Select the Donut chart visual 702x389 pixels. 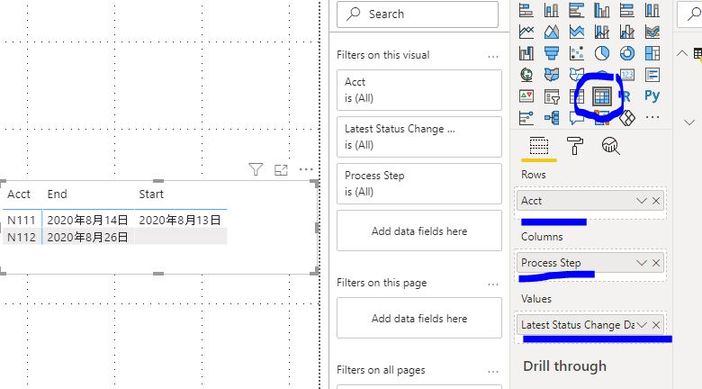point(627,53)
